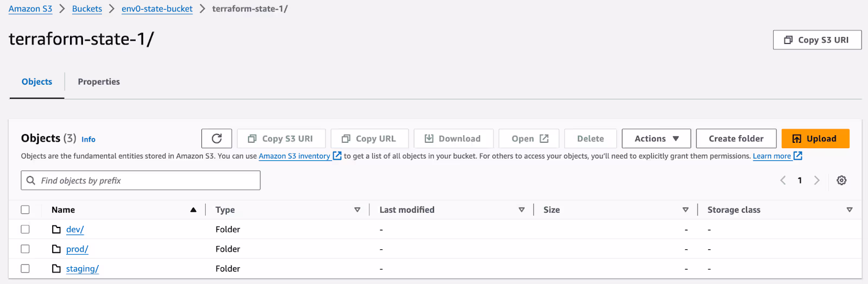
Task: Click the terraform-state-1/ page heading
Action: click(81, 39)
